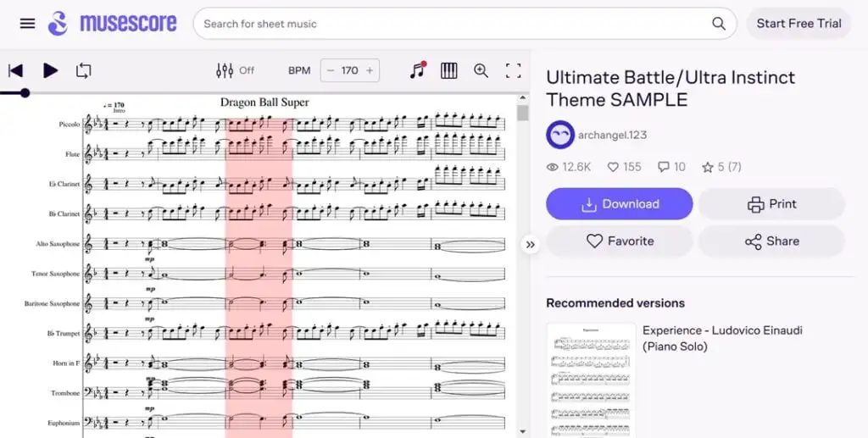Click the Flute staff label

tap(73, 154)
